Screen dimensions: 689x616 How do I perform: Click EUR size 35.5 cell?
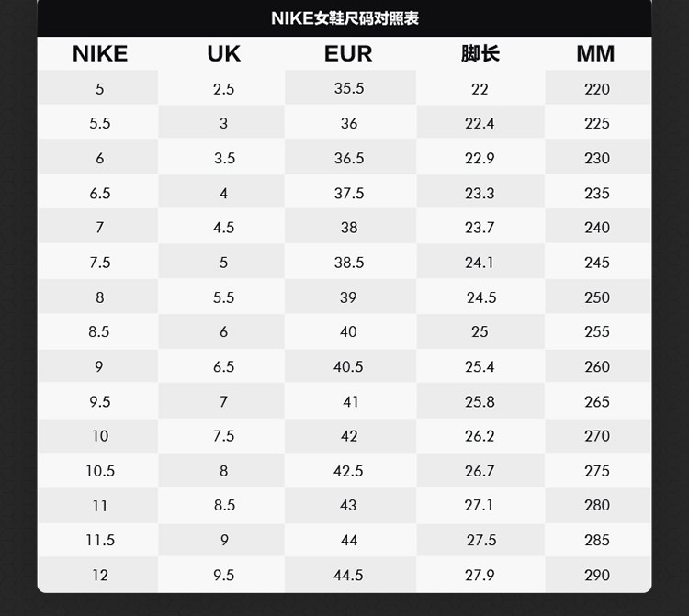point(349,89)
